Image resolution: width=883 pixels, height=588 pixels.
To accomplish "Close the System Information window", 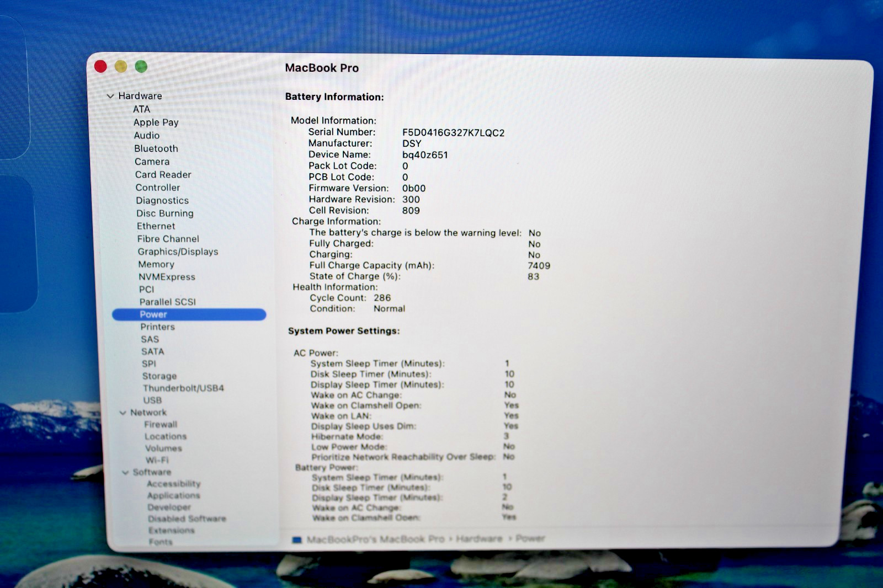I will [100, 67].
